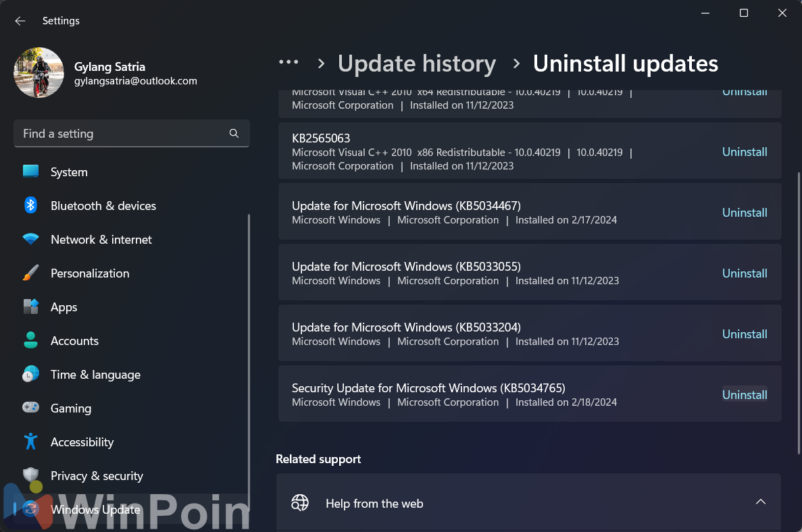Go to Update history breadcrumb
Image resolution: width=802 pixels, height=532 pixels.
[416, 63]
